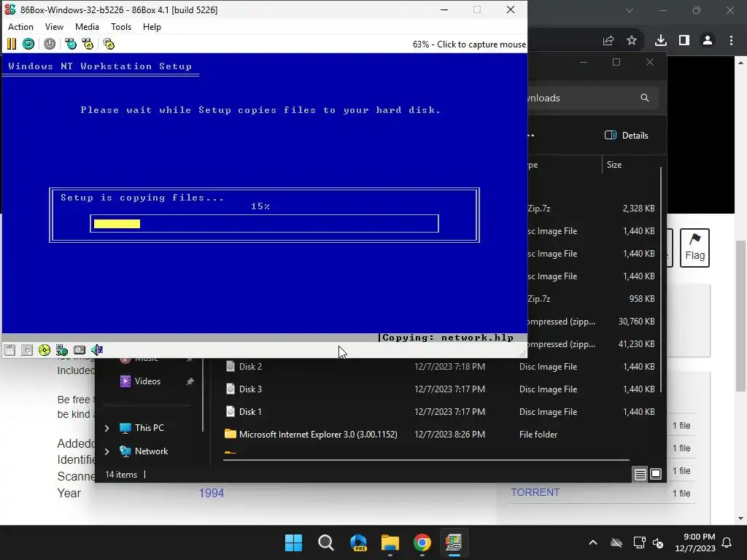
Task: Open Edge preview from taskbar
Action: tap(358, 542)
